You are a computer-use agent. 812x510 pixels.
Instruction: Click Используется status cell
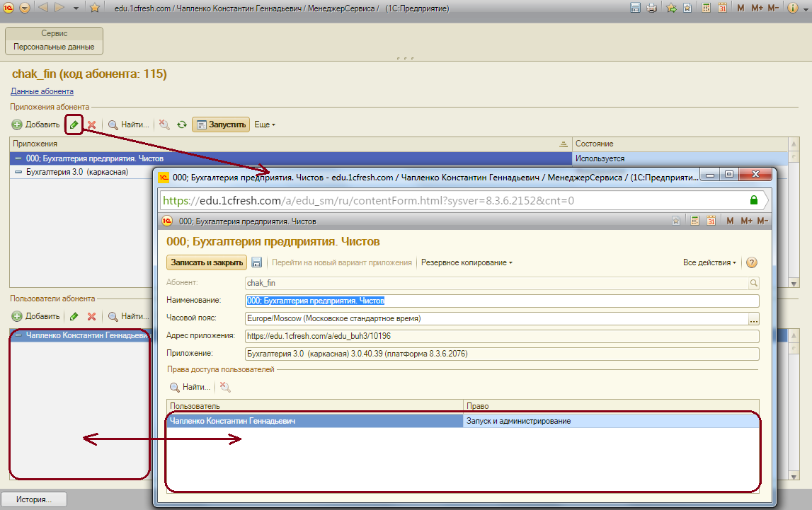click(680, 158)
